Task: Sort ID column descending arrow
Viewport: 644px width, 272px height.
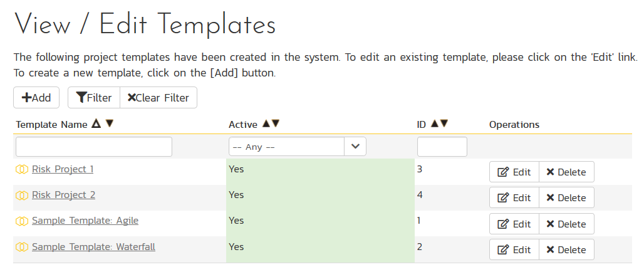Action: coord(444,124)
